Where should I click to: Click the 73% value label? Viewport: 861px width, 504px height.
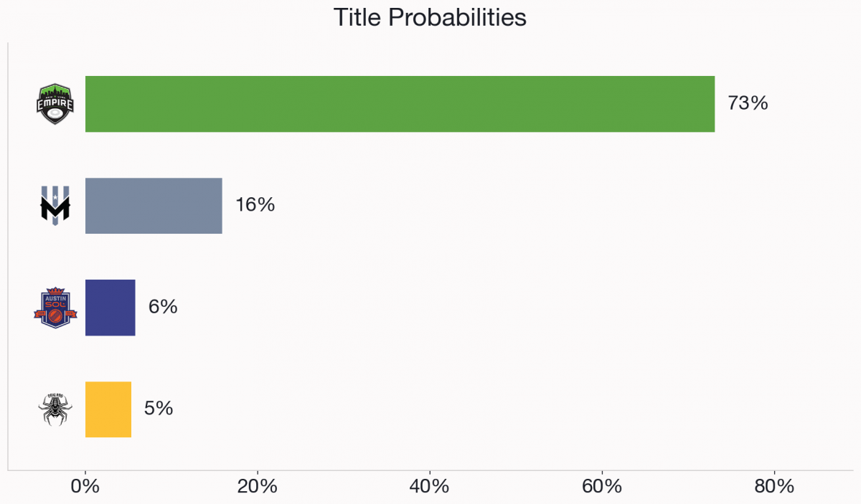tap(748, 103)
